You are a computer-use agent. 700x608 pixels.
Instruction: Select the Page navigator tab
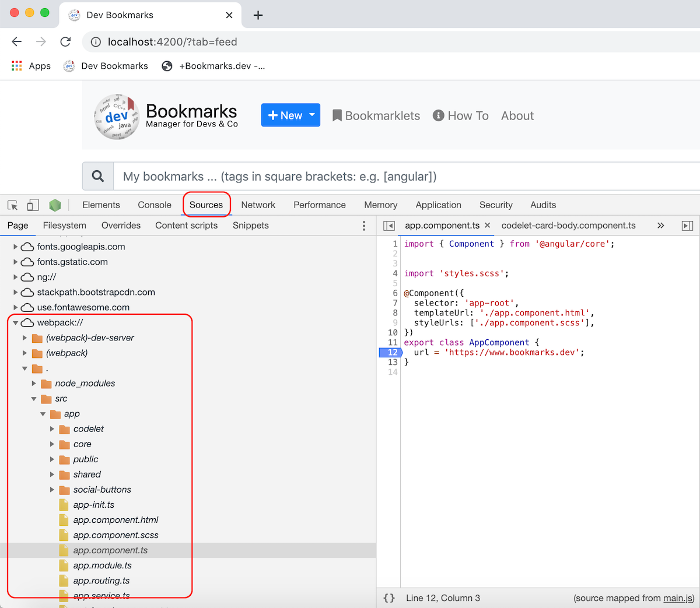tap(17, 226)
